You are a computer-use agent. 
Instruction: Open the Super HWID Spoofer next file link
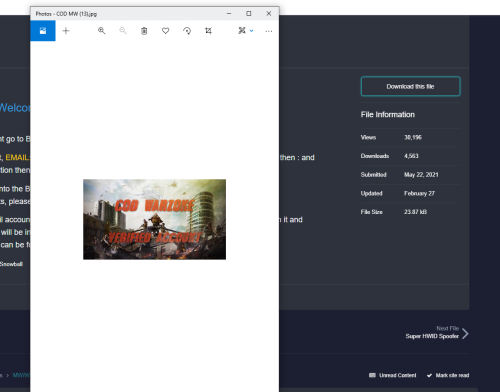[432, 336]
